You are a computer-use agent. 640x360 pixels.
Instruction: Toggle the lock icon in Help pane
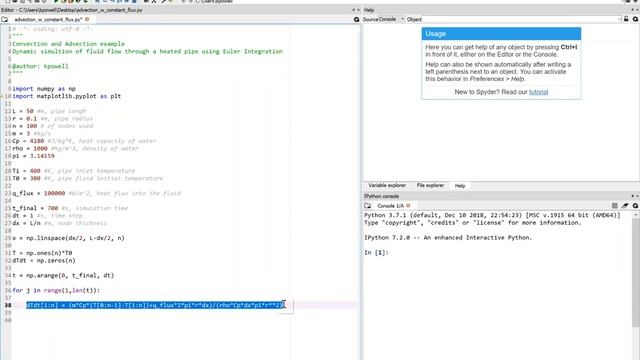point(626,19)
